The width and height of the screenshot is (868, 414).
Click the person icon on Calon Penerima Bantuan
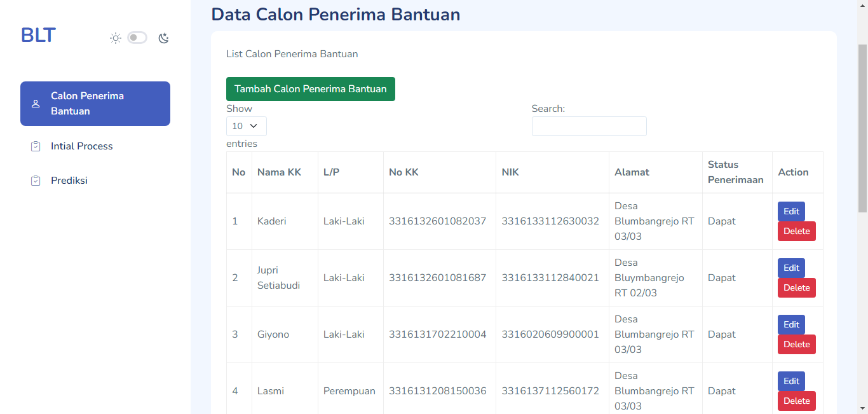(x=35, y=103)
